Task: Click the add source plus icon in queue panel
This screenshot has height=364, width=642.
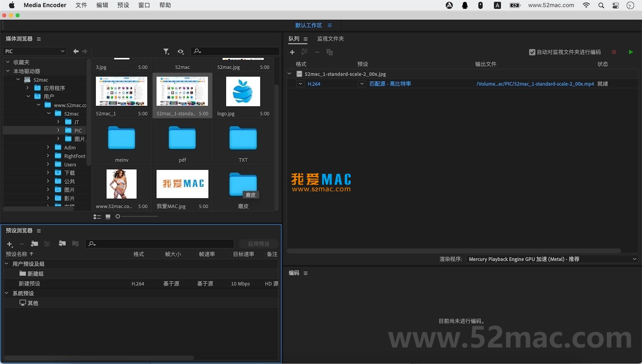Action: 292,52
